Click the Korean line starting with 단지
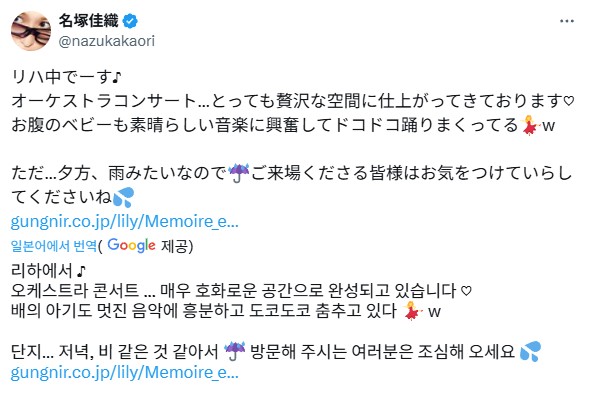The height and width of the screenshot is (394, 589). (276, 351)
